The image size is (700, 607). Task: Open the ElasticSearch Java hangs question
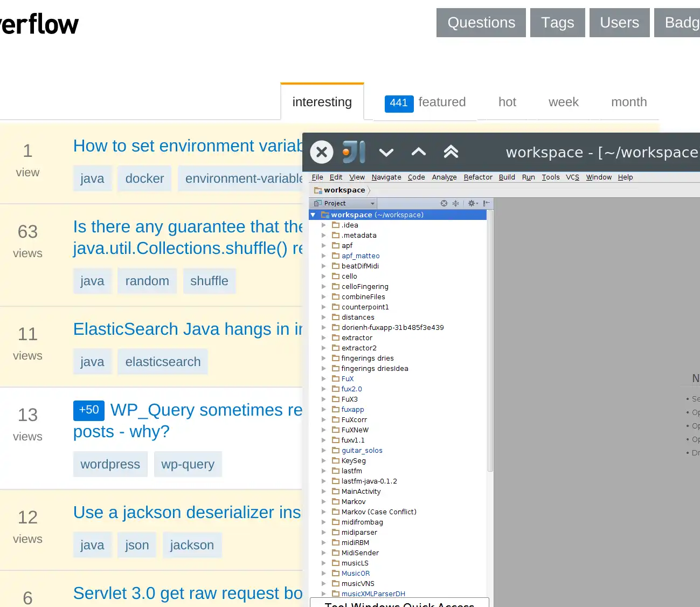click(x=188, y=329)
